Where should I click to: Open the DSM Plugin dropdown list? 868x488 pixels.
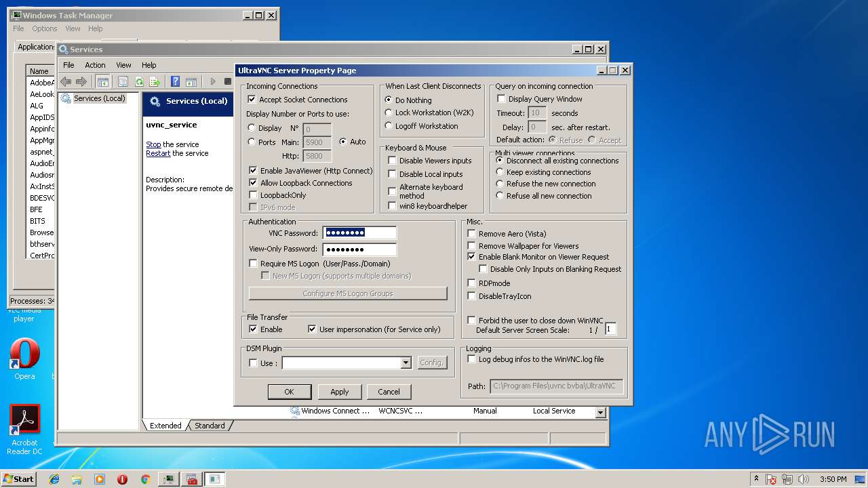[406, 363]
